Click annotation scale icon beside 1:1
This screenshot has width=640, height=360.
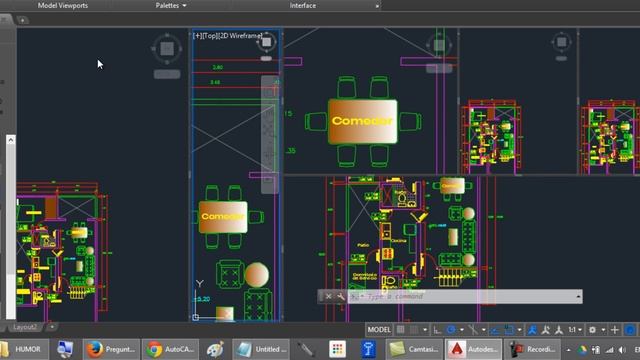(559, 330)
